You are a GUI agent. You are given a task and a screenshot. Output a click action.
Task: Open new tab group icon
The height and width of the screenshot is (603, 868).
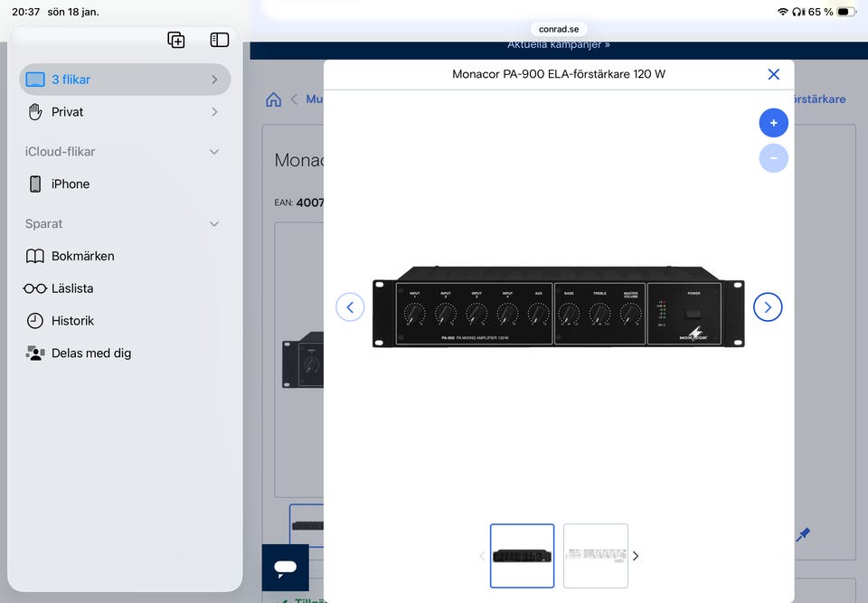click(176, 40)
